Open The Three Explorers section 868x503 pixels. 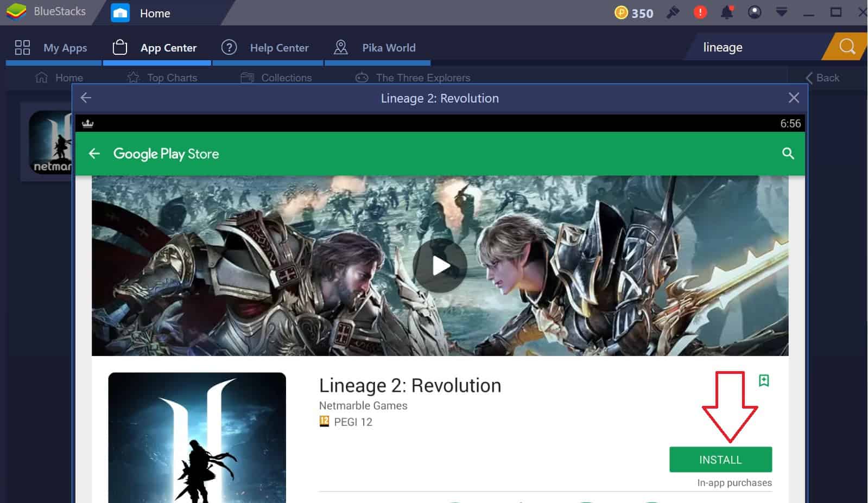[x=413, y=78]
